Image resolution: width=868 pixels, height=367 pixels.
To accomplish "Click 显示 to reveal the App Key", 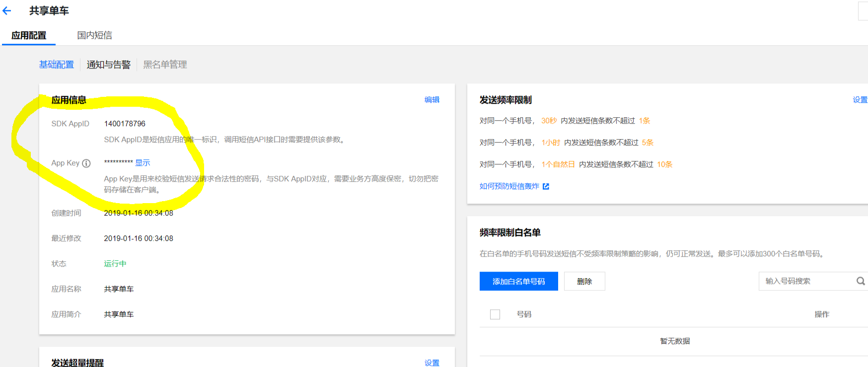I will point(143,163).
